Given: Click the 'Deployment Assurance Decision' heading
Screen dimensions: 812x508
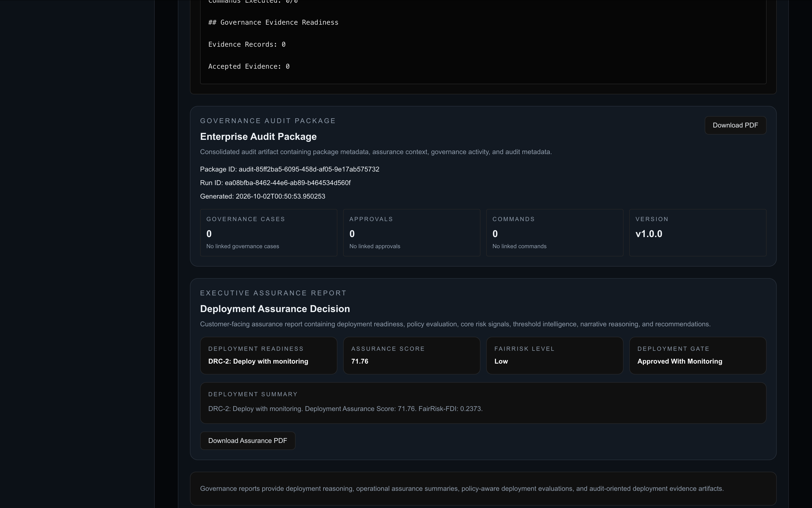Looking at the screenshot, I should click(x=275, y=309).
